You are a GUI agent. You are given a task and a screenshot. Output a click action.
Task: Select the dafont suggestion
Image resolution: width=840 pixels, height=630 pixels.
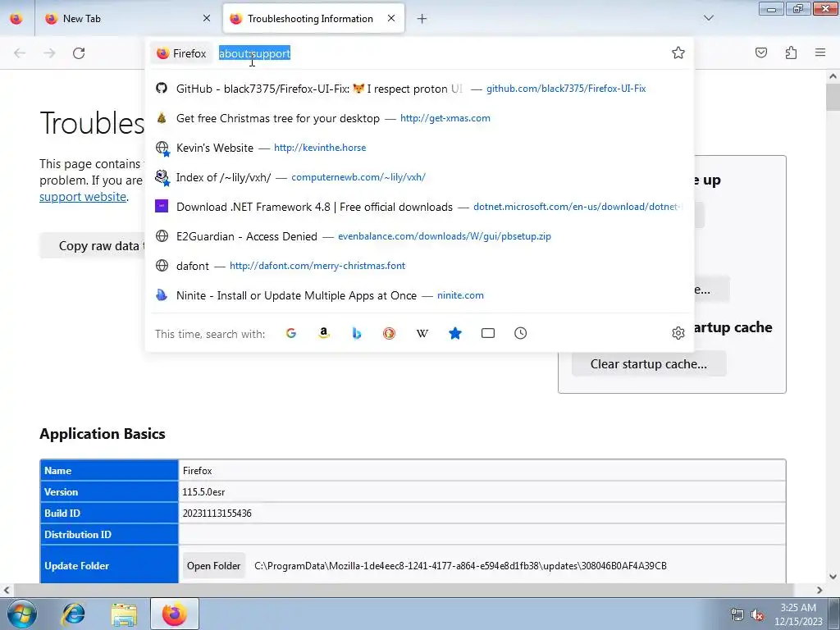pyautogui.click(x=419, y=266)
